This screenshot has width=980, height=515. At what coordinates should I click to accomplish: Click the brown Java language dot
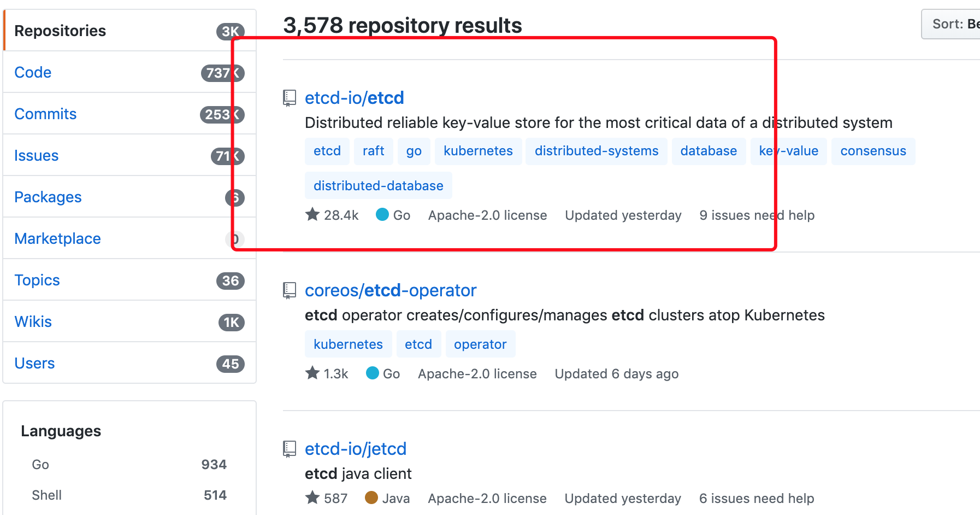pos(371,498)
